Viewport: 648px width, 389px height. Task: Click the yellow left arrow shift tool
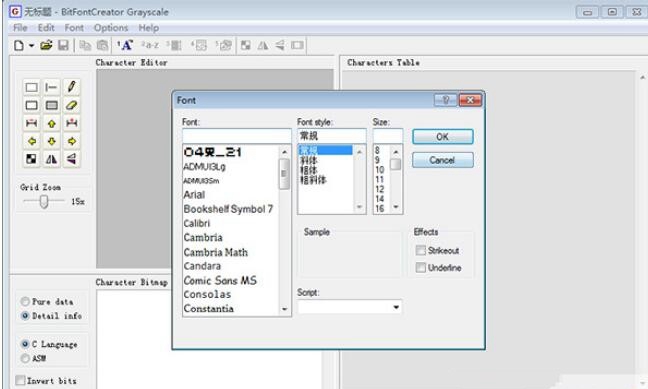point(31,141)
